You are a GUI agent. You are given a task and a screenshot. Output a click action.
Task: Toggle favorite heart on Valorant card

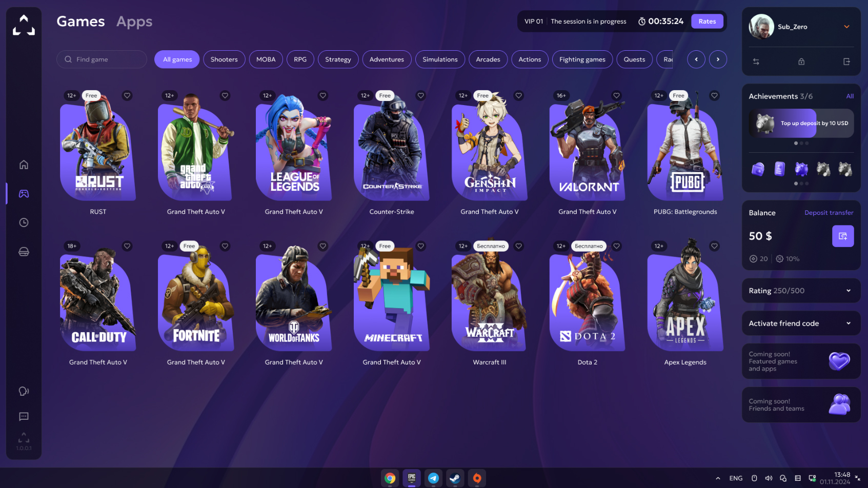point(616,95)
